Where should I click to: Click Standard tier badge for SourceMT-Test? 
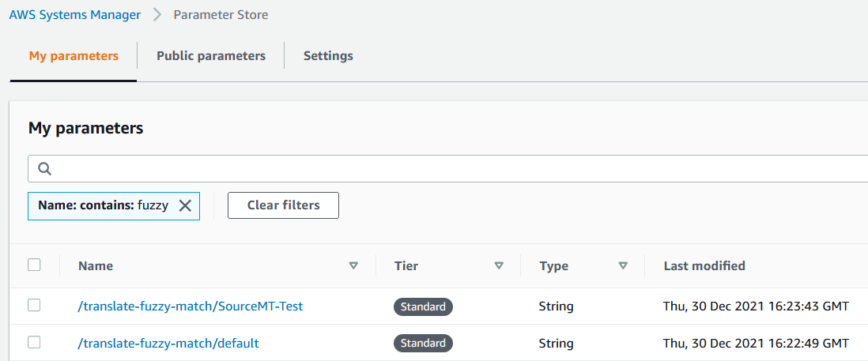tap(423, 306)
